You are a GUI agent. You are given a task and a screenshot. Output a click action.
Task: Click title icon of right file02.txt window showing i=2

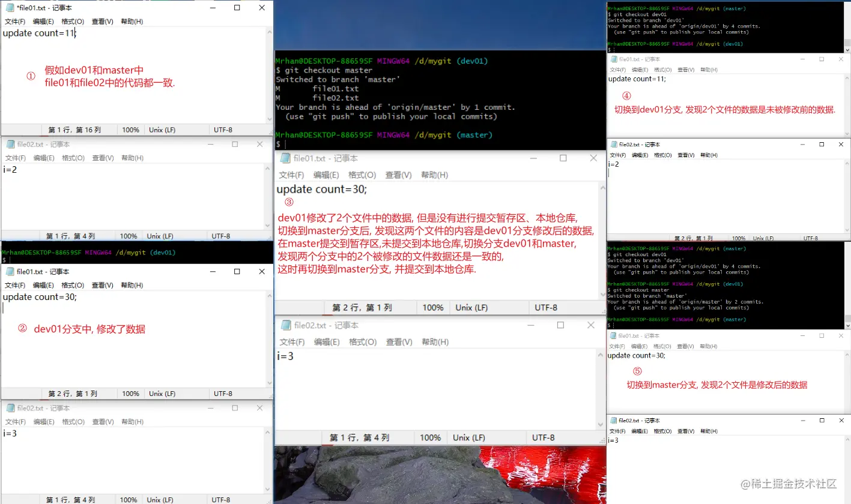click(x=614, y=145)
